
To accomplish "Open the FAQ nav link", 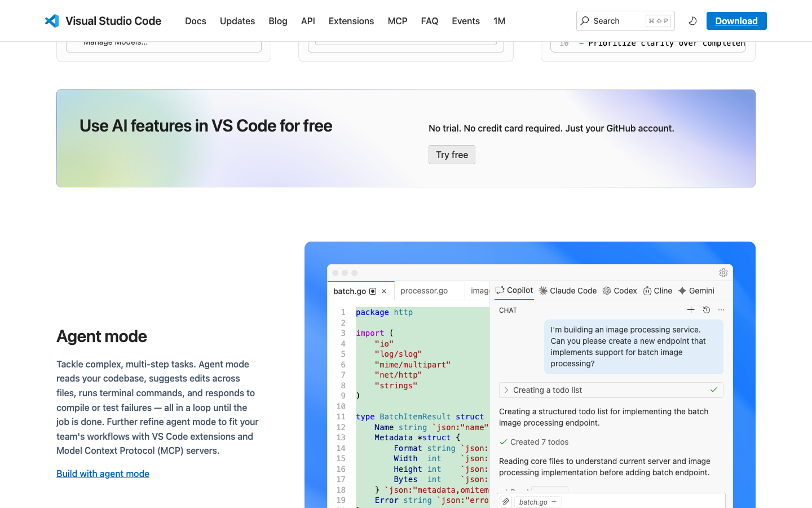I will click(430, 21).
